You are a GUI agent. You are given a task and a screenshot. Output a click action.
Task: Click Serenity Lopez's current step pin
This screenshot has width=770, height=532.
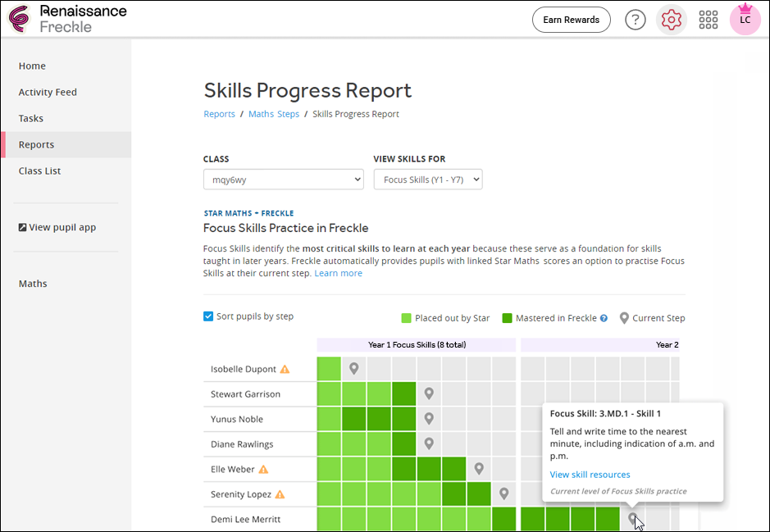click(x=504, y=493)
